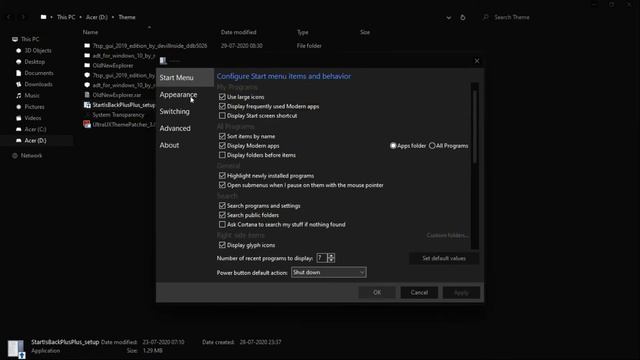Uncheck Display frequently used Modern apps
Screen dimensions: 640x360
click(x=222, y=106)
